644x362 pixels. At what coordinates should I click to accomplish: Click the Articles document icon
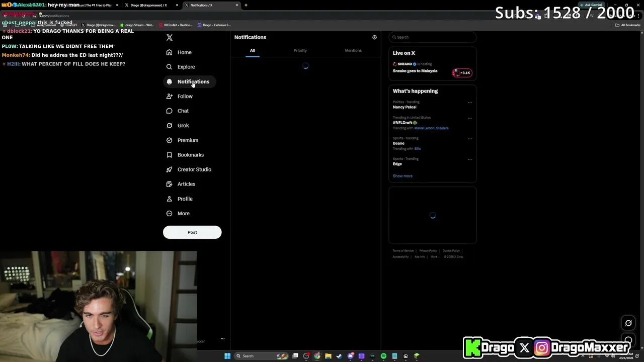169,184
